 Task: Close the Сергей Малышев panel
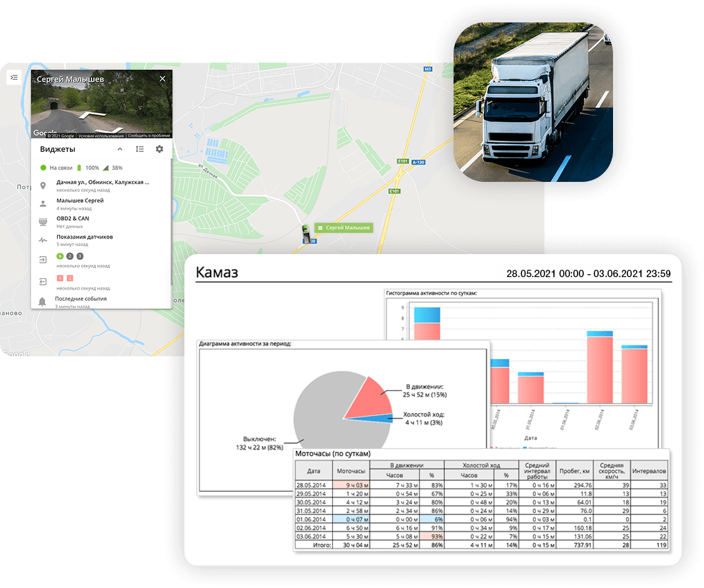pyautogui.click(x=163, y=79)
